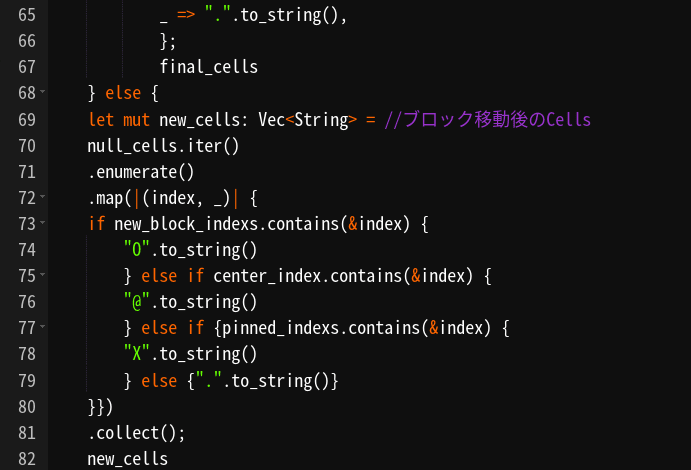Collapse the fold arrow at line 68
The width and height of the screenshot is (691, 470).
(x=43, y=92)
